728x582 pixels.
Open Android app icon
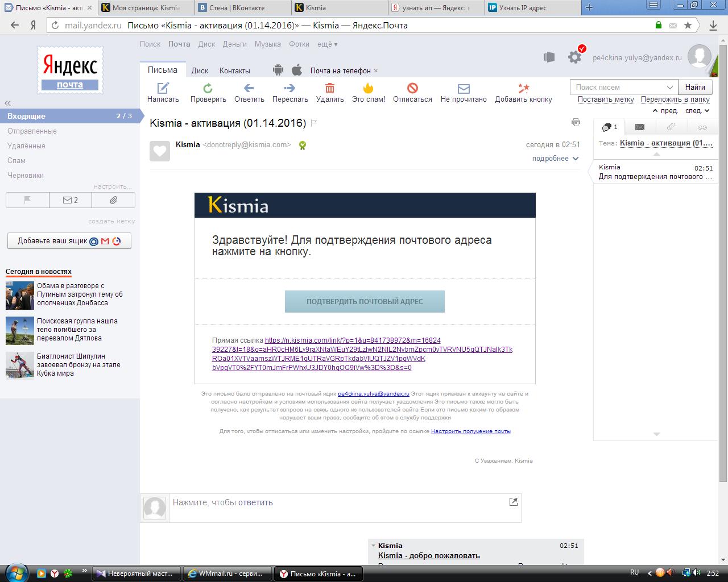pos(278,70)
